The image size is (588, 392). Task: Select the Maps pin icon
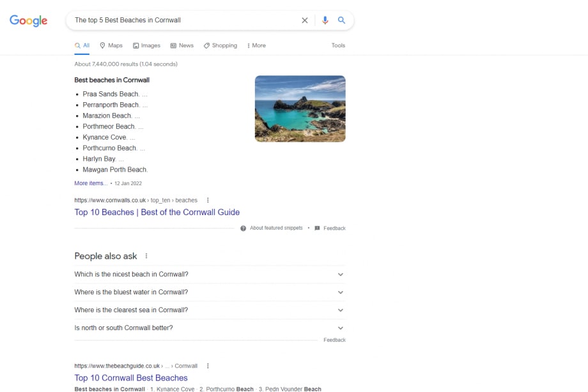point(101,45)
